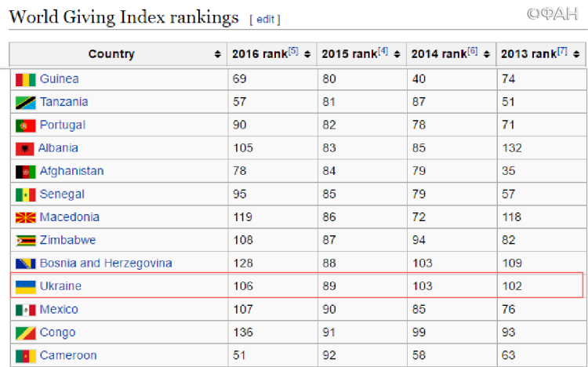Open footnote 7 reference on 2013 rank
588x367 pixels.
562,52
